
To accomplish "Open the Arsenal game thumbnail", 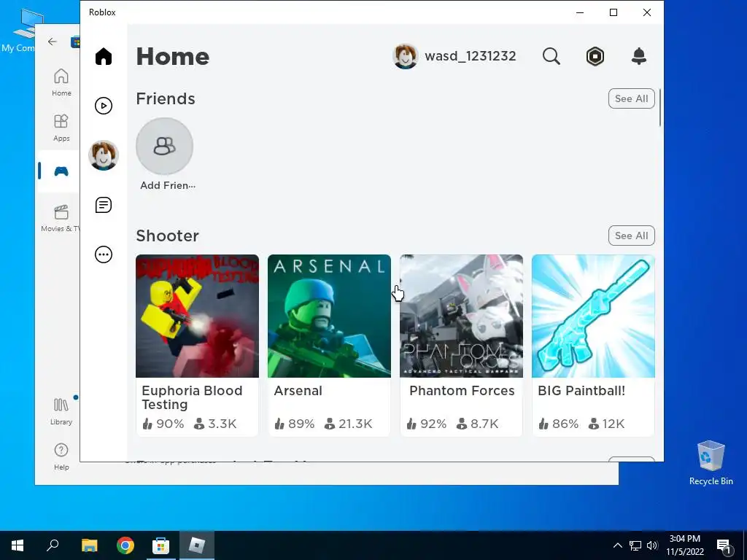I will click(329, 316).
